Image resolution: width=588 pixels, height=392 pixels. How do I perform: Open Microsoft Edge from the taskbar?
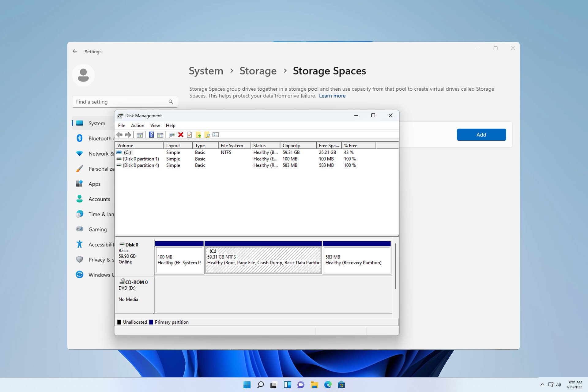(328, 384)
